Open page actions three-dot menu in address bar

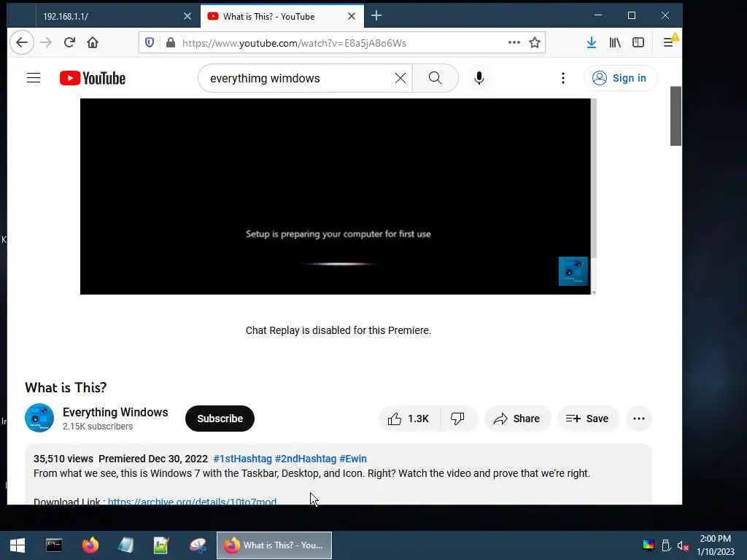click(x=514, y=42)
